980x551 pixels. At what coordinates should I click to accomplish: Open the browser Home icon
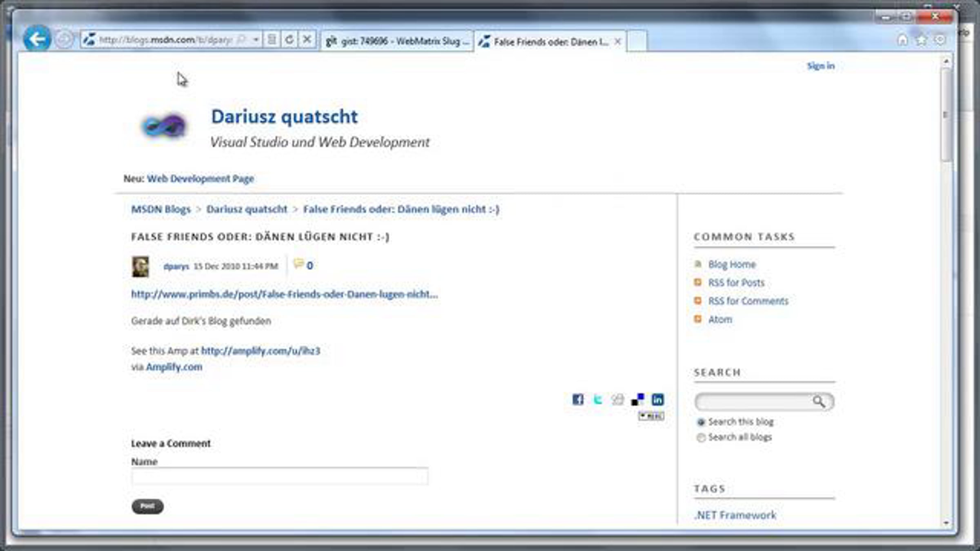coord(902,40)
